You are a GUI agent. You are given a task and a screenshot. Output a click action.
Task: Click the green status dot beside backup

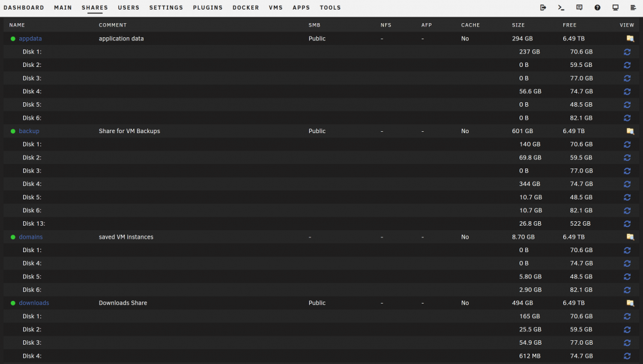tap(13, 131)
